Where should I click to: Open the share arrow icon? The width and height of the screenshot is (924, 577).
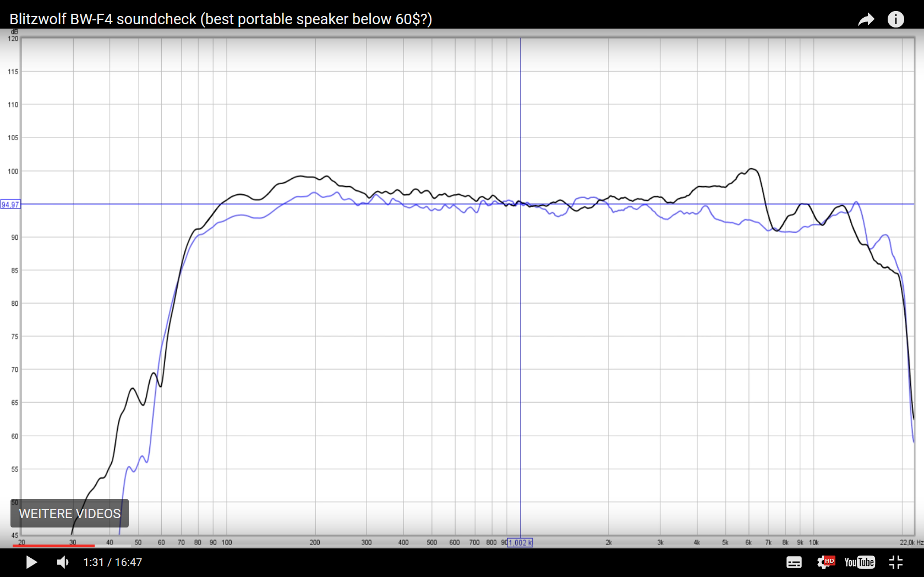point(866,19)
